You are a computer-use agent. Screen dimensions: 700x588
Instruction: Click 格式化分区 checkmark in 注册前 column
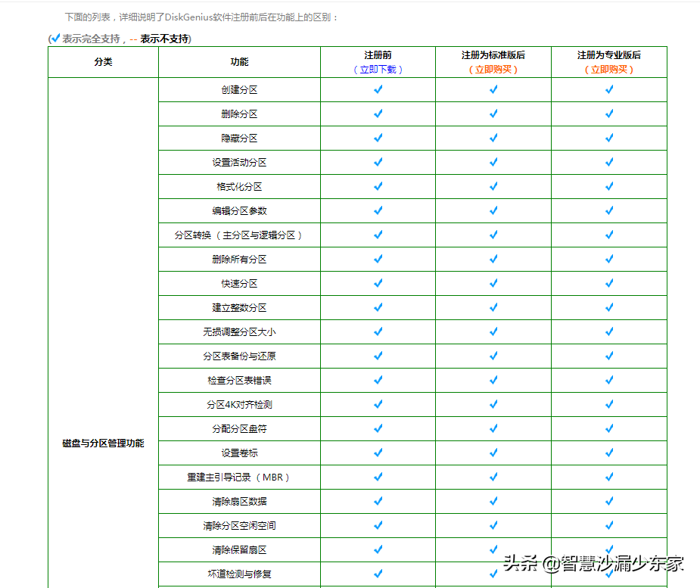[378, 186]
